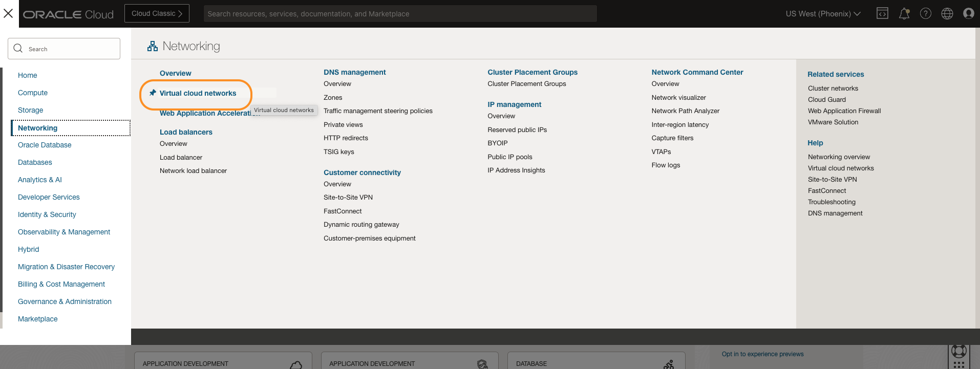Screen dimensions: 980x369
Task: Select Storage in navigation menu
Action: (31, 110)
